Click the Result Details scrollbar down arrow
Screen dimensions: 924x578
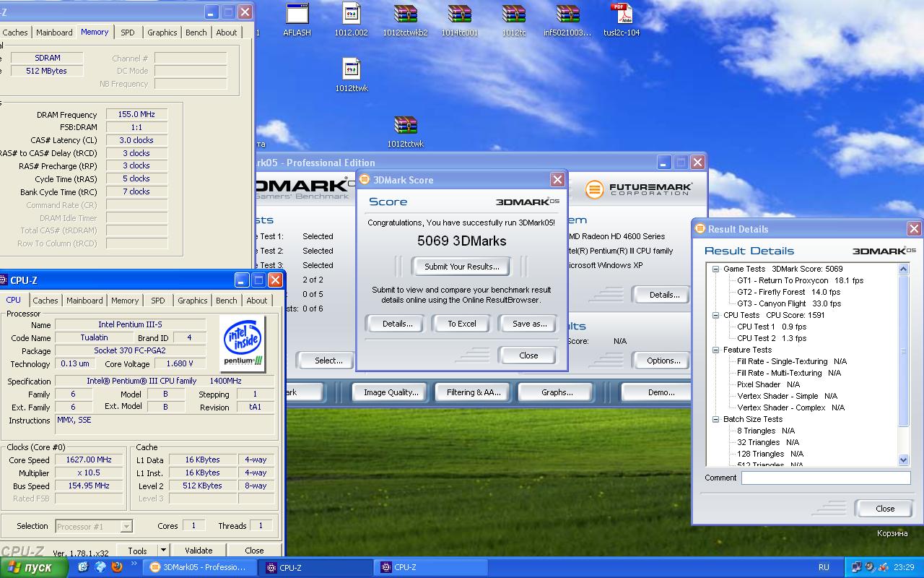tap(904, 460)
